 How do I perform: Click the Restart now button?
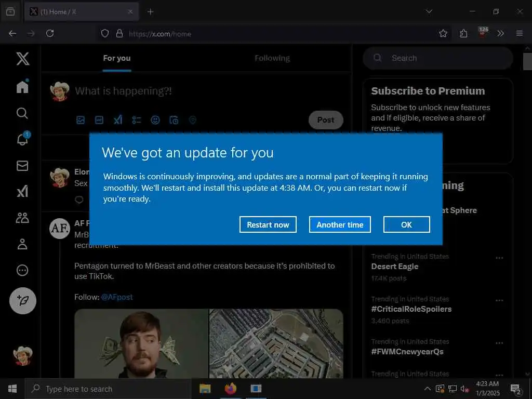tap(268, 224)
